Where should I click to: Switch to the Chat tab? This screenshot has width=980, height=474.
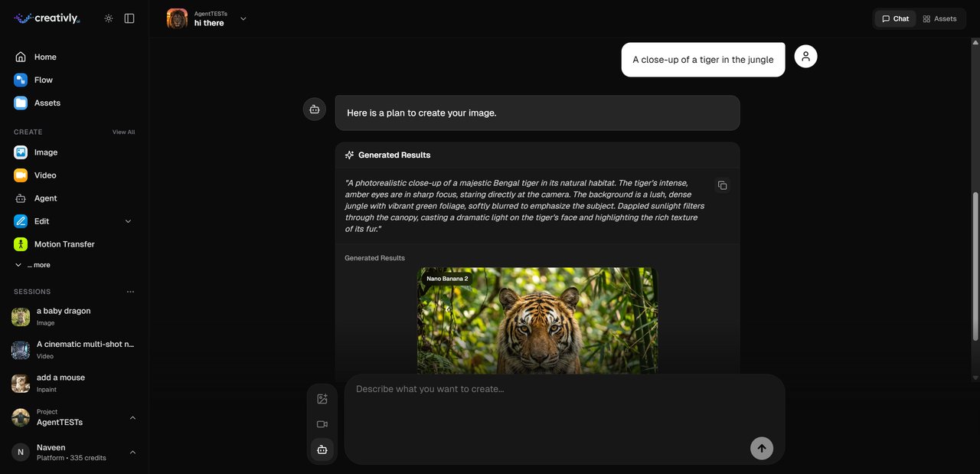[x=895, y=18]
